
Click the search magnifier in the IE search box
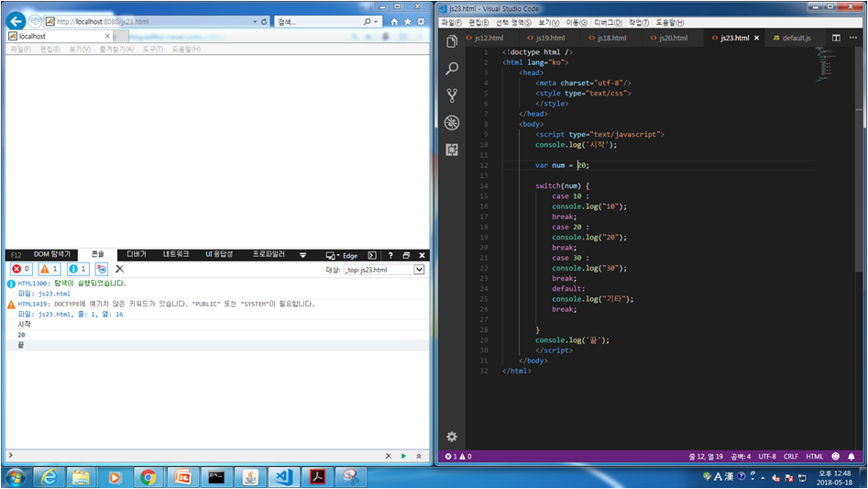coord(367,22)
